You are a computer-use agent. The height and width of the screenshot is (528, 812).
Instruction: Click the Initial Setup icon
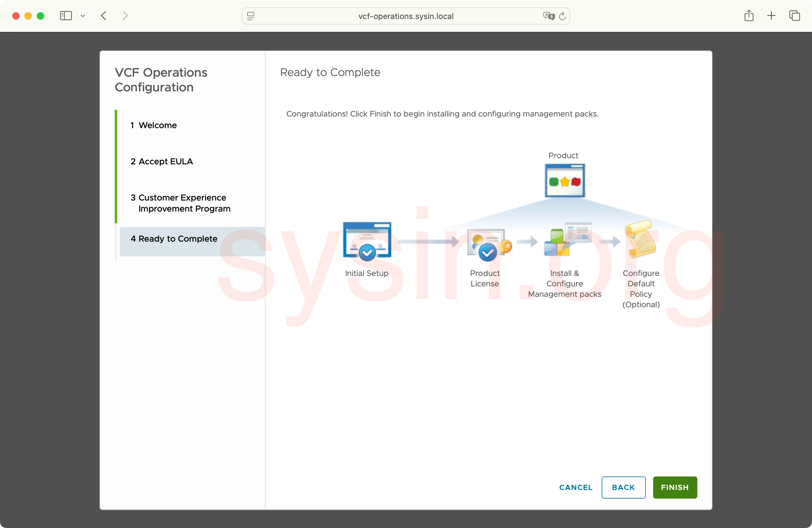point(367,241)
